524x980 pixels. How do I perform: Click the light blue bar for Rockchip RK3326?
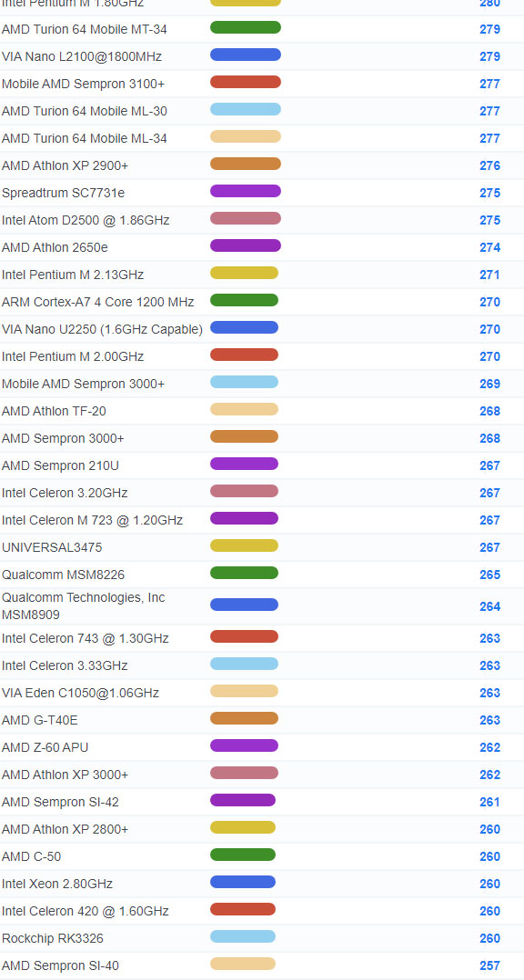tap(243, 936)
